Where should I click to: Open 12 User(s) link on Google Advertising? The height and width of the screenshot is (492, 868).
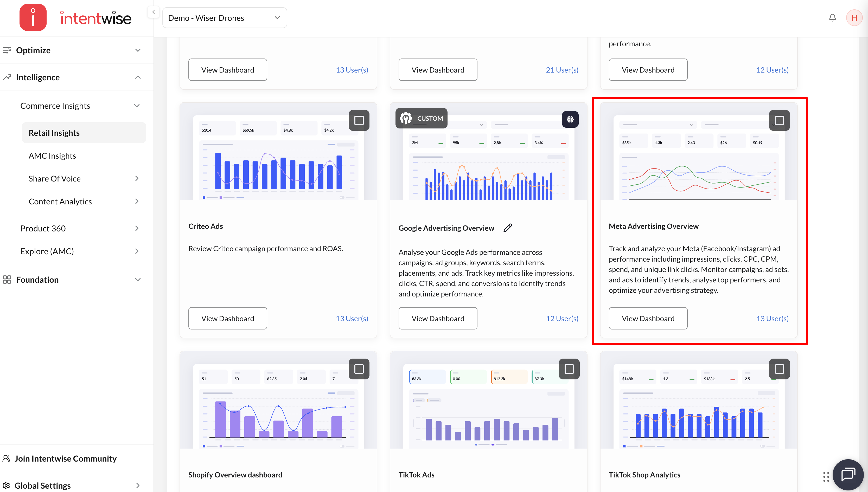(562, 318)
